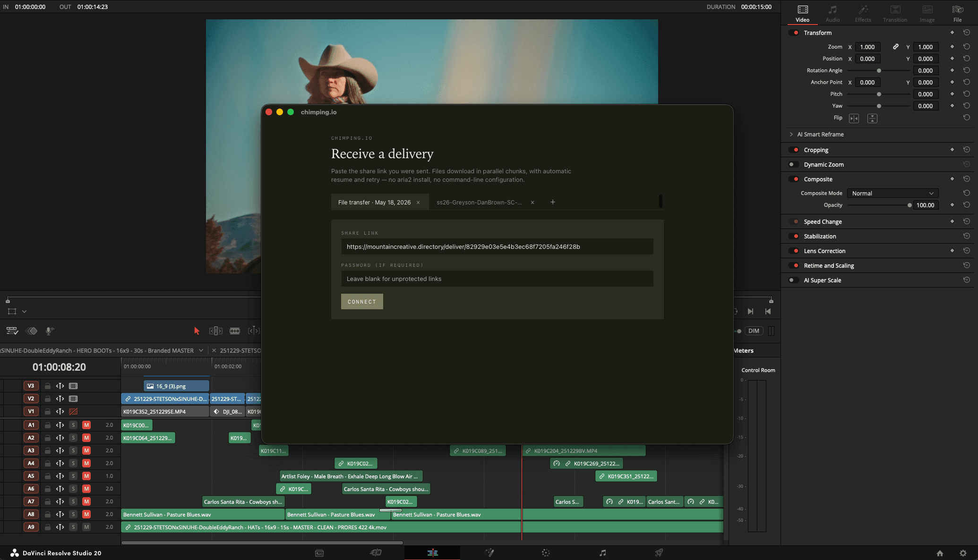Viewport: 978px width, 560px height.
Task: Open the Cut page icon
Action: (376, 553)
